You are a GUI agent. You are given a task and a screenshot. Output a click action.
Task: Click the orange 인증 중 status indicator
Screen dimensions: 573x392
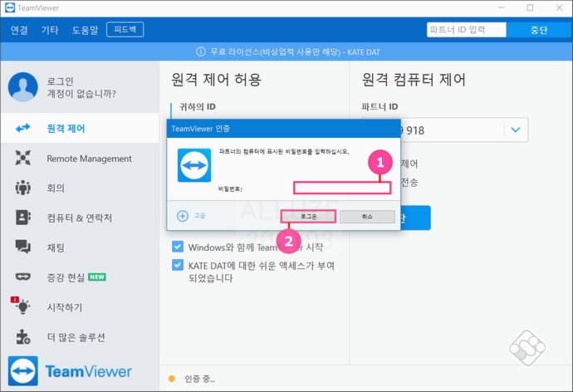coord(171,379)
